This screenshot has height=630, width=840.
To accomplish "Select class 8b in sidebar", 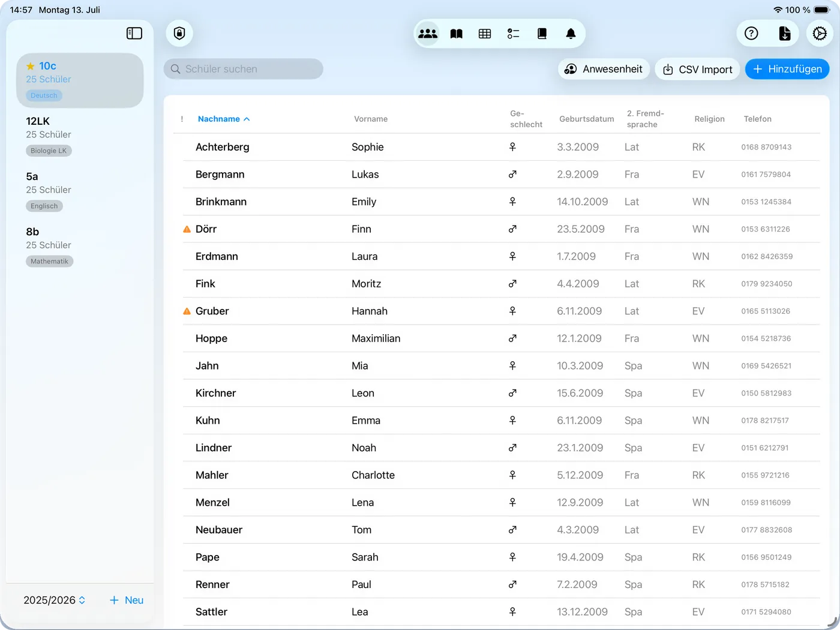I will pyautogui.click(x=80, y=246).
